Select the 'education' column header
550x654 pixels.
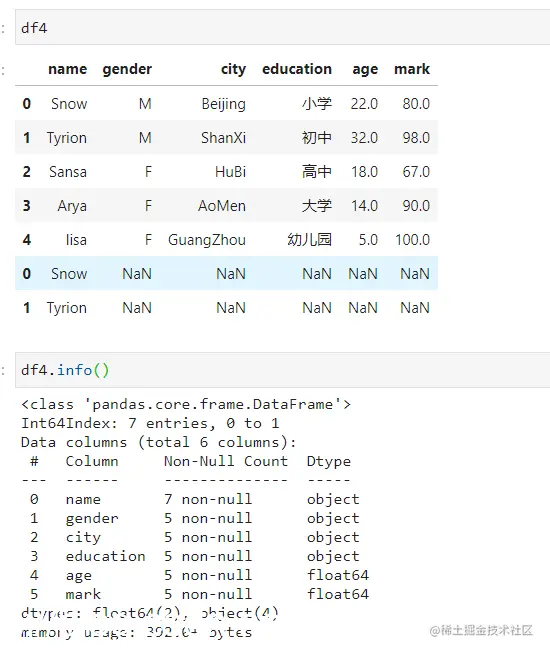pyautogui.click(x=297, y=69)
